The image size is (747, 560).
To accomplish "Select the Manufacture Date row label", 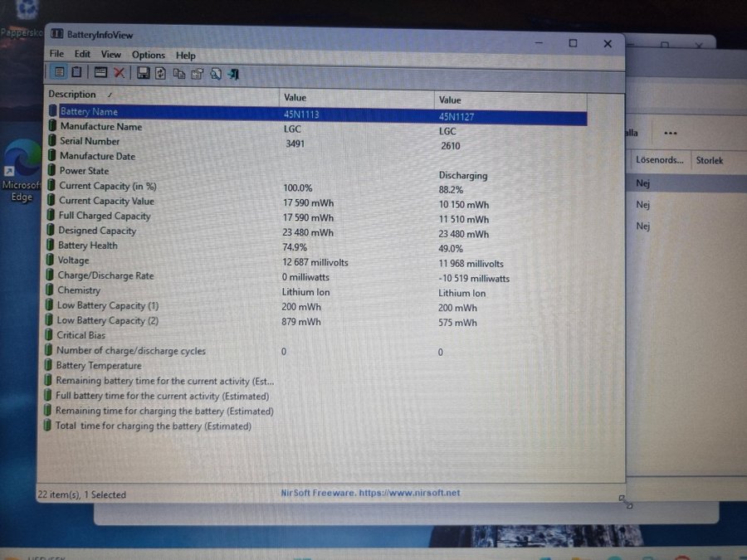I will (x=97, y=156).
